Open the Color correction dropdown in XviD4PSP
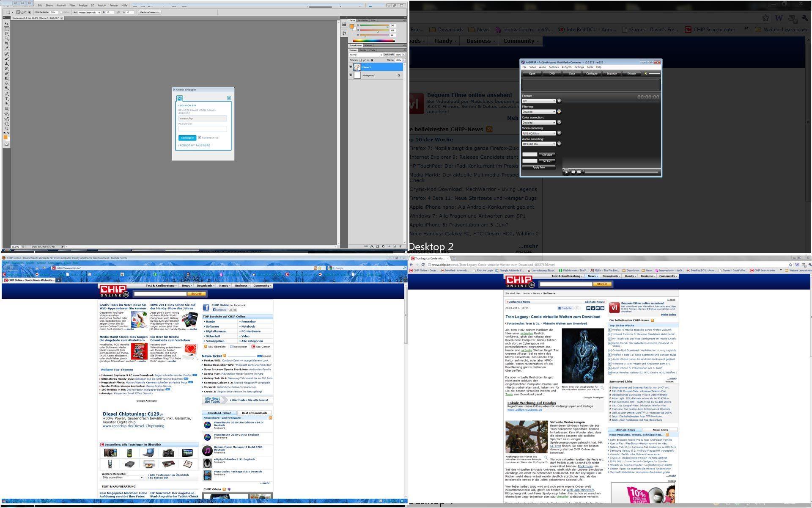This screenshot has width=812, height=508. (539, 122)
